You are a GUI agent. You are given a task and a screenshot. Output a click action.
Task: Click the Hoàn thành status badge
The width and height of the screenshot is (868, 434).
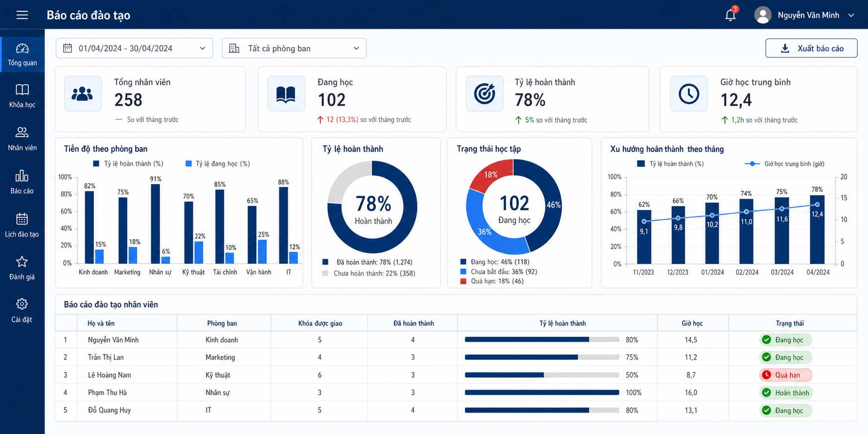click(785, 392)
